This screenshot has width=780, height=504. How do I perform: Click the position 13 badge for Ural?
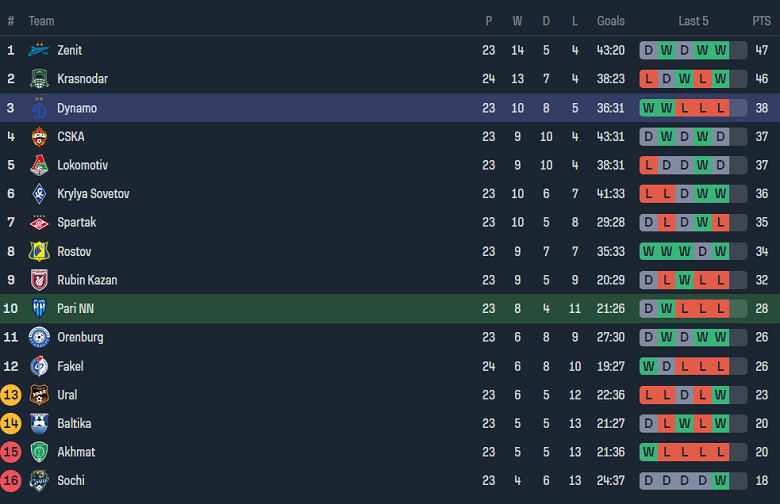coord(11,395)
